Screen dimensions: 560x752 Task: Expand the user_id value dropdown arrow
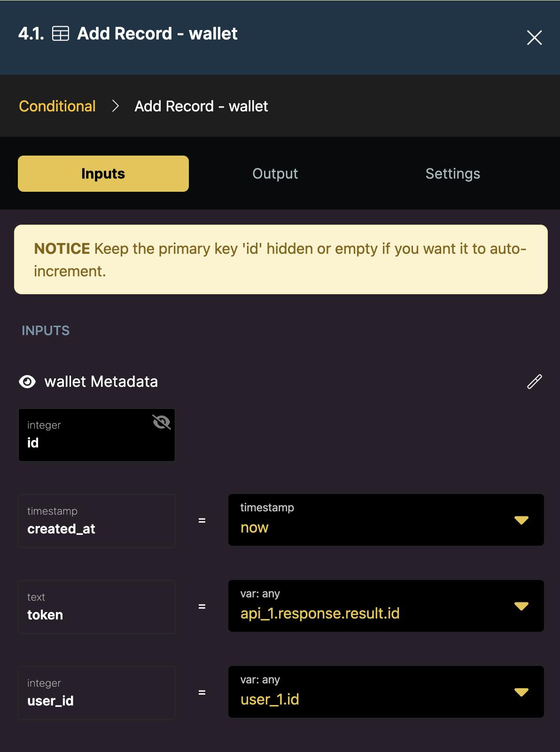[x=521, y=692]
